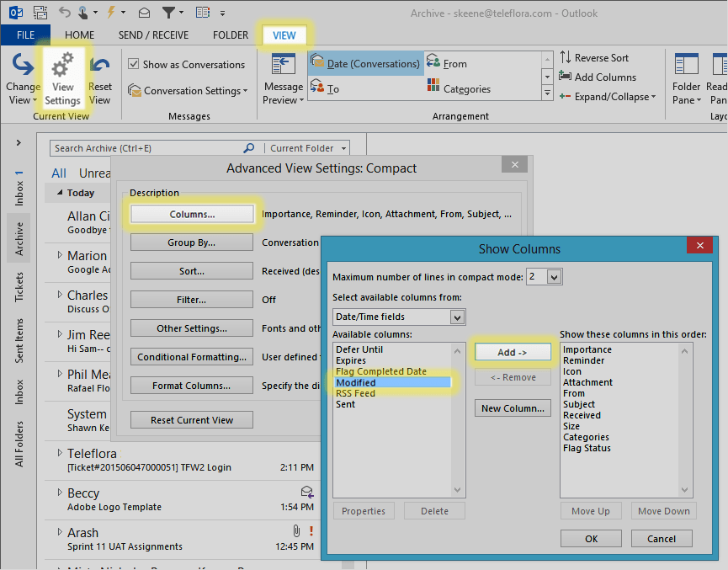Open the Sort... settings button
This screenshot has width=728, height=570.
[192, 271]
